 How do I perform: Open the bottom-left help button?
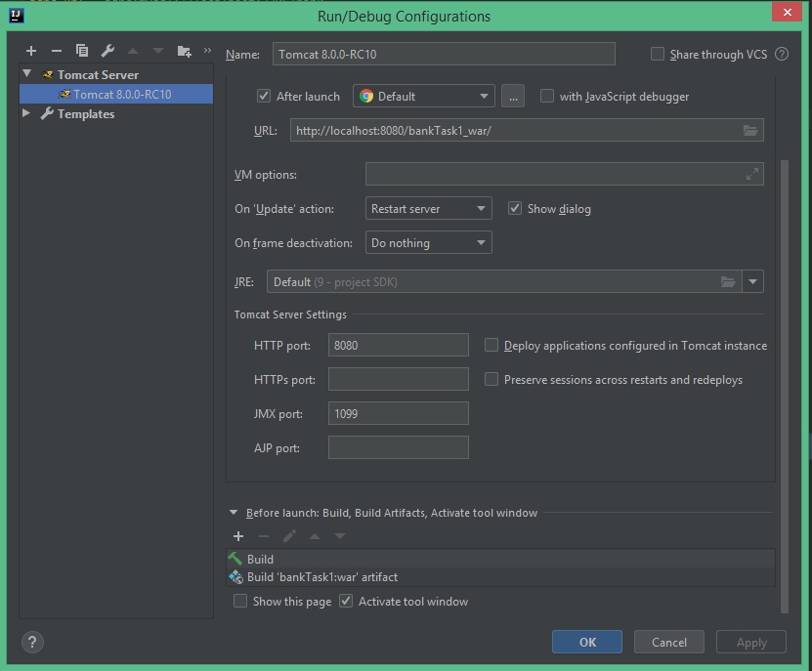click(x=32, y=642)
